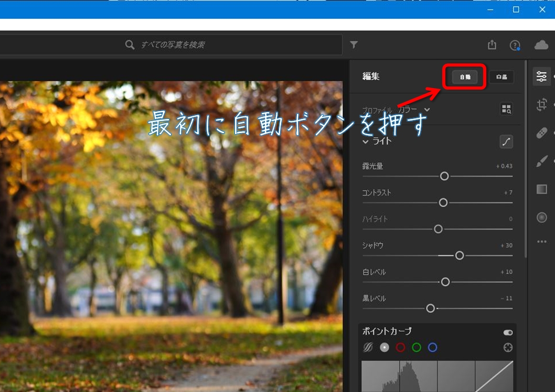Select the Healing Brush tool
The width and height of the screenshot is (555, 392).
[541, 133]
